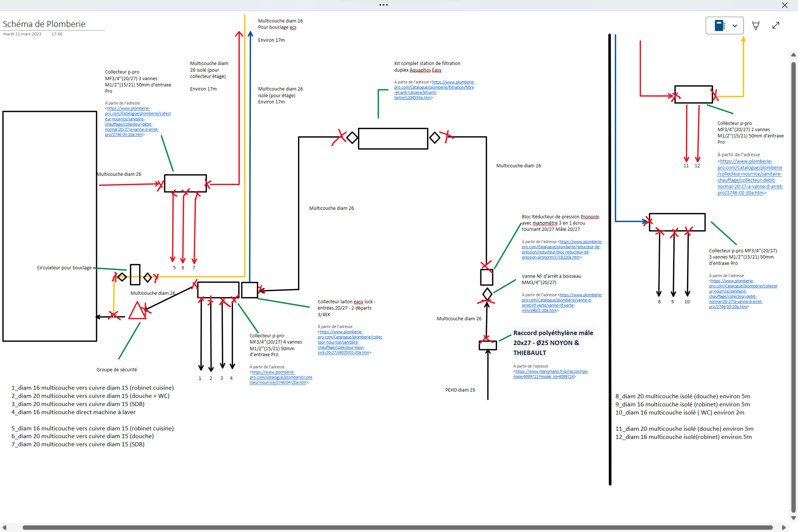
Task: Click the horizontal scrollbar left arrow
Action: click(4, 527)
